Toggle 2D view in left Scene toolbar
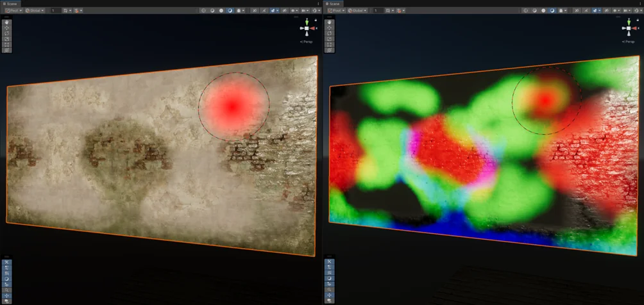 [255, 10]
